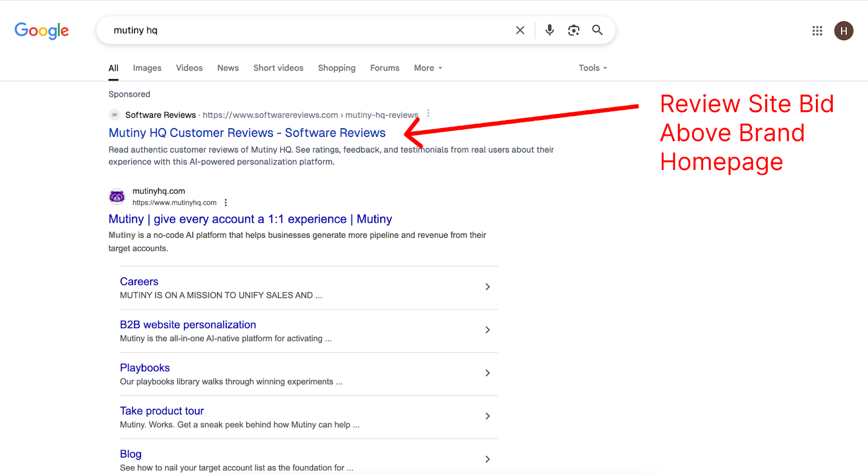Open the Forums tab
Image resolution: width=868 pixels, height=474 pixels.
(385, 68)
